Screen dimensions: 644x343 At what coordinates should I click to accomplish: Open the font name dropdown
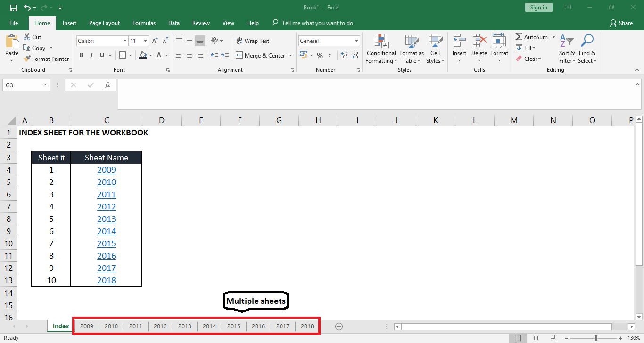(125, 41)
